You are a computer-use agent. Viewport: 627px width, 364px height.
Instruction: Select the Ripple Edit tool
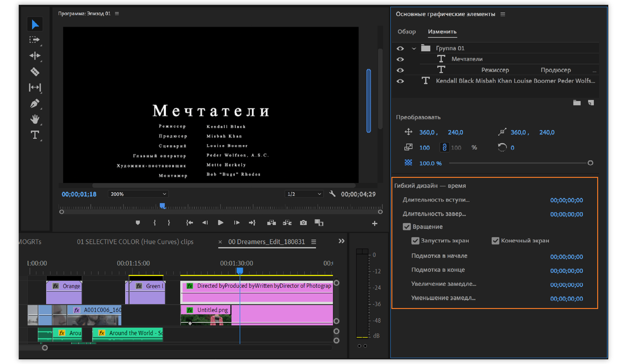coord(35,55)
